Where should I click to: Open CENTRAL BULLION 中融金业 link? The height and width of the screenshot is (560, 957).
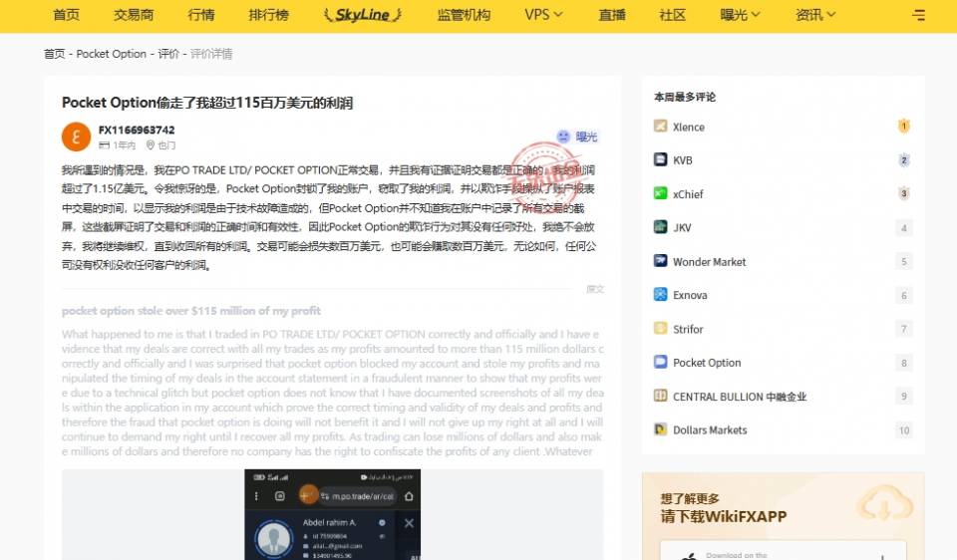tap(740, 397)
